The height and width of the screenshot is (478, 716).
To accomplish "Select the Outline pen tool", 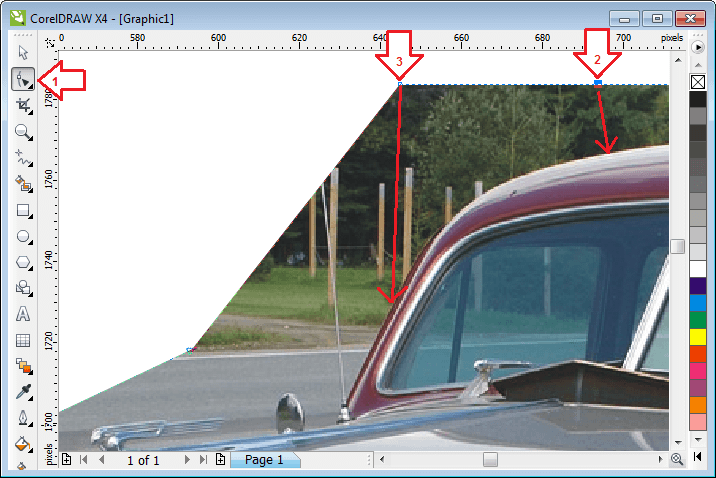I will (x=23, y=417).
